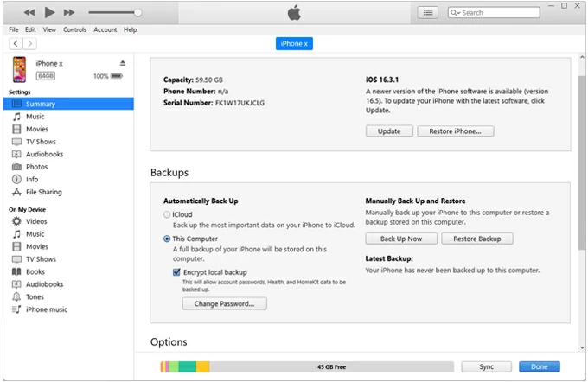Click the Back Up Now button
588x382 pixels.
point(401,239)
